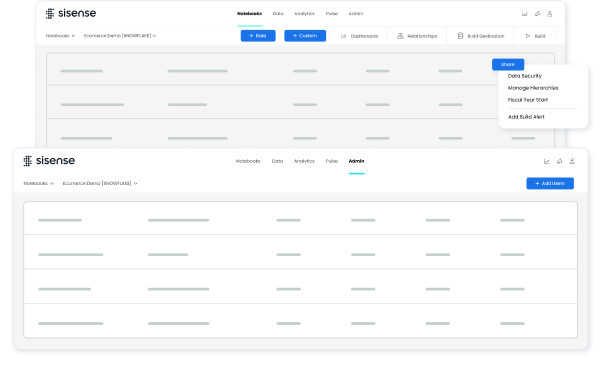Open user profile icon in the Admin window
Screen dimensions: 601x367
(572, 161)
